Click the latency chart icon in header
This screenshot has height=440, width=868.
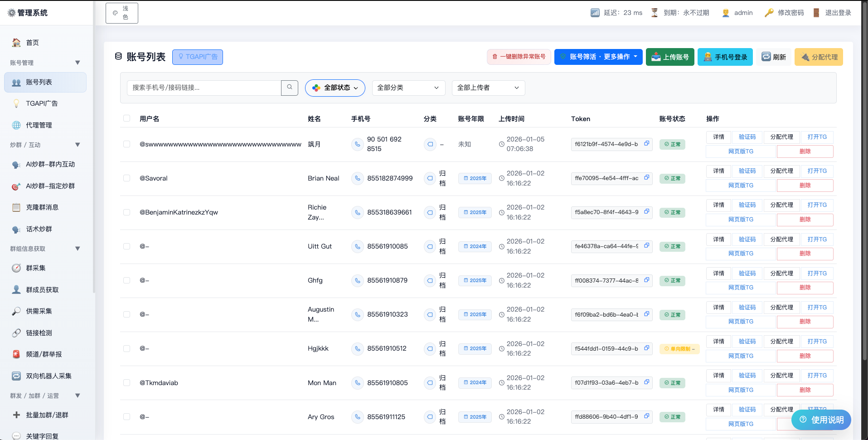(595, 13)
